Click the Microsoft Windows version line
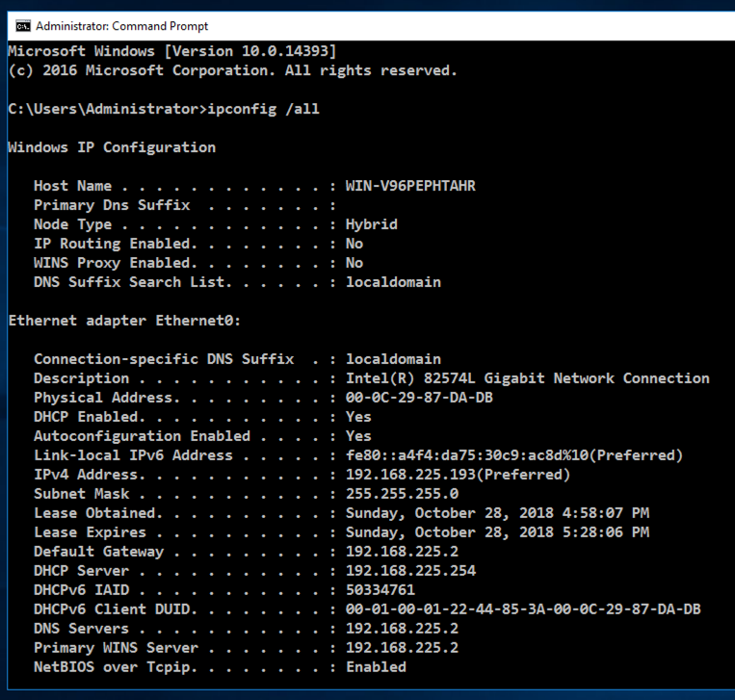Viewport: 735px width, 700px height. point(171,51)
